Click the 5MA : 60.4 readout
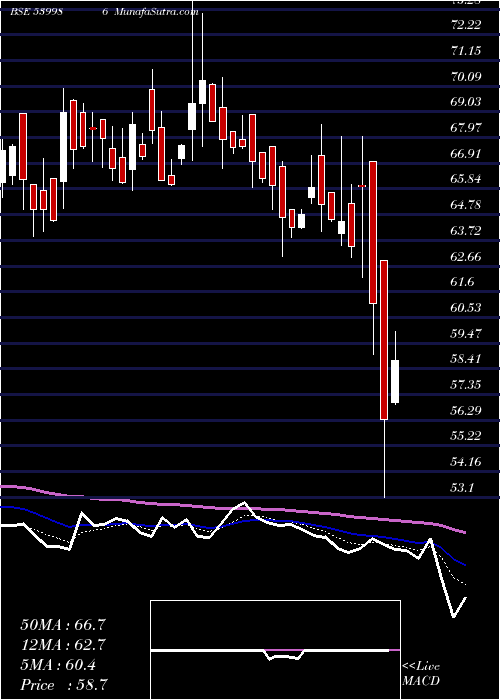 [58, 665]
